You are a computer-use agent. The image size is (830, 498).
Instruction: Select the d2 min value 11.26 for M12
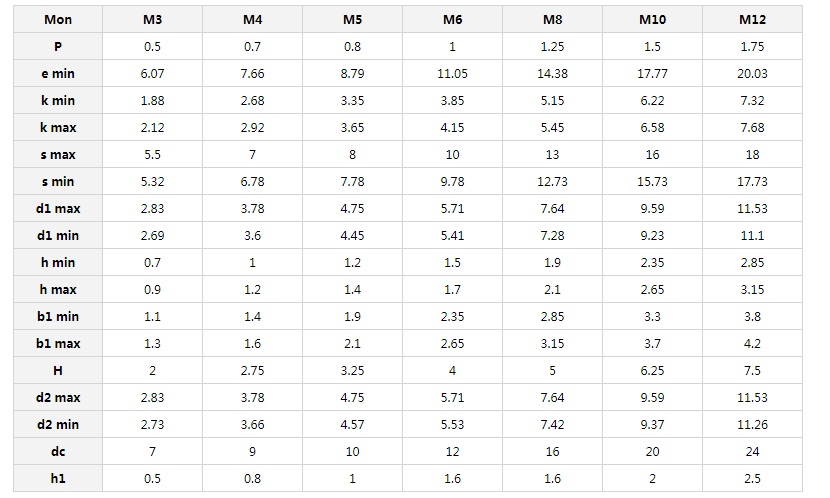(752, 424)
